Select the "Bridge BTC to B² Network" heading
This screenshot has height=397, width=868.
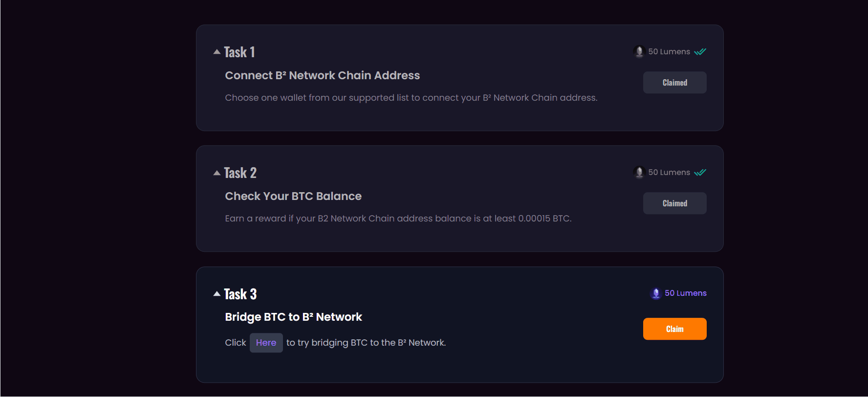pos(293,317)
